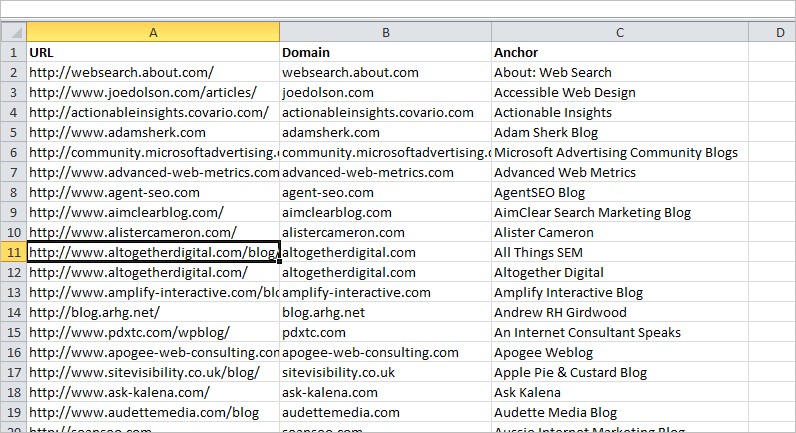Select column B header
The width and height of the screenshot is (796, 433).
point(385,32)
